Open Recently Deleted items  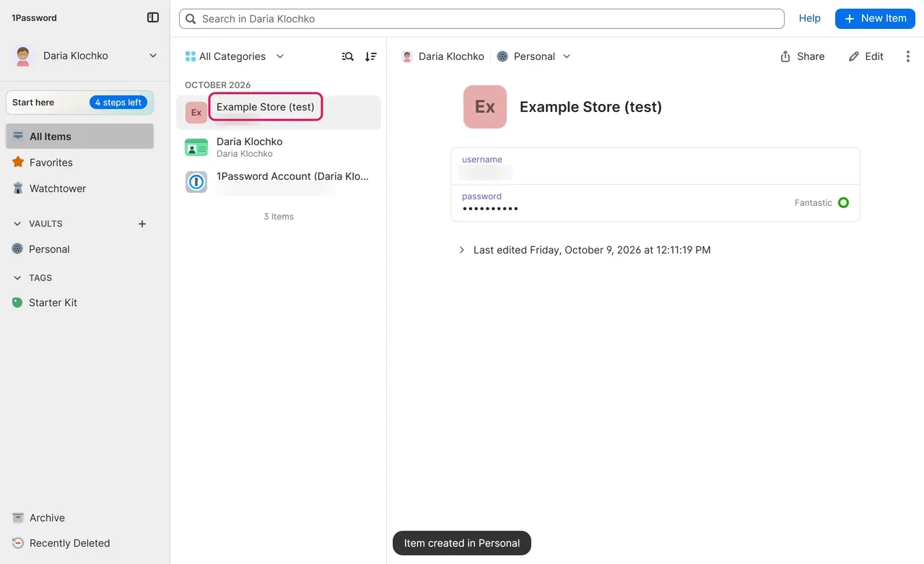(79, 543)
